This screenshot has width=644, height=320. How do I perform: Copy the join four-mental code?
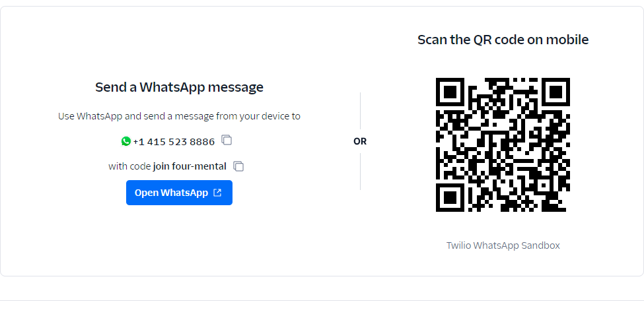[x=238, y=166]
